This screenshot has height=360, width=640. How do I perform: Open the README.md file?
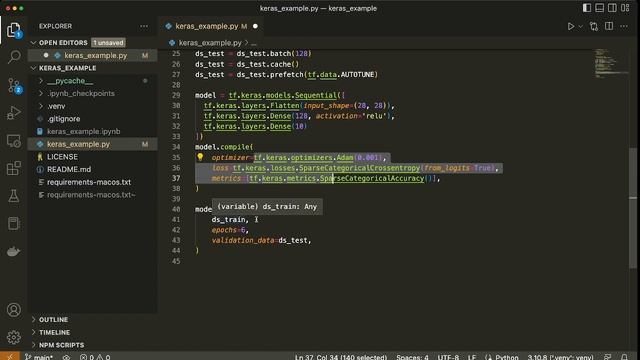[x=69, y=169]
